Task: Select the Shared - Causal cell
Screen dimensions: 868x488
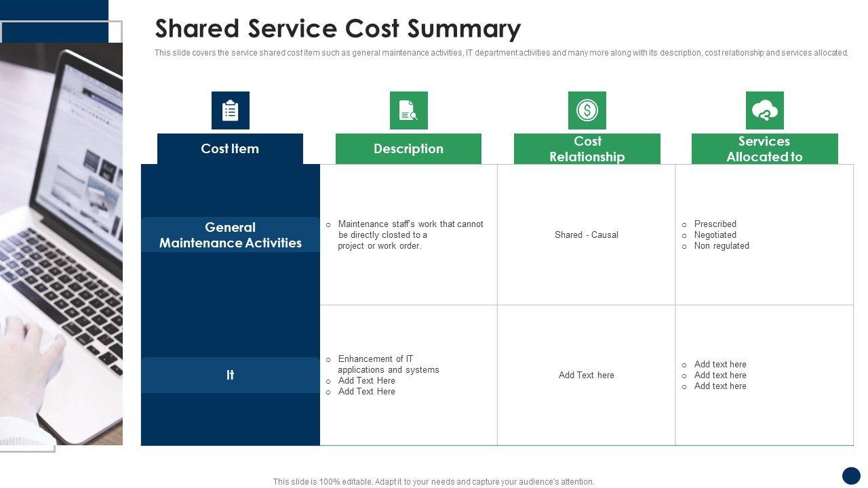Action: click(587, 235)
